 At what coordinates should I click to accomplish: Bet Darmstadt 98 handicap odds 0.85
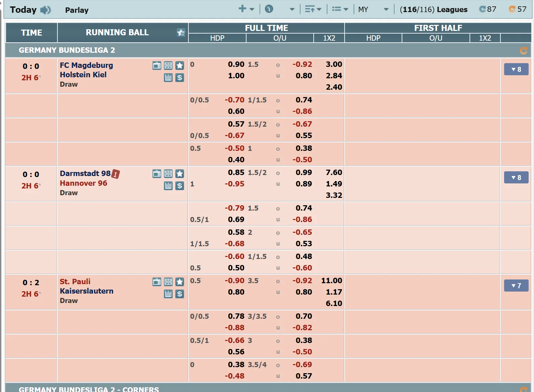click(236, 172)
